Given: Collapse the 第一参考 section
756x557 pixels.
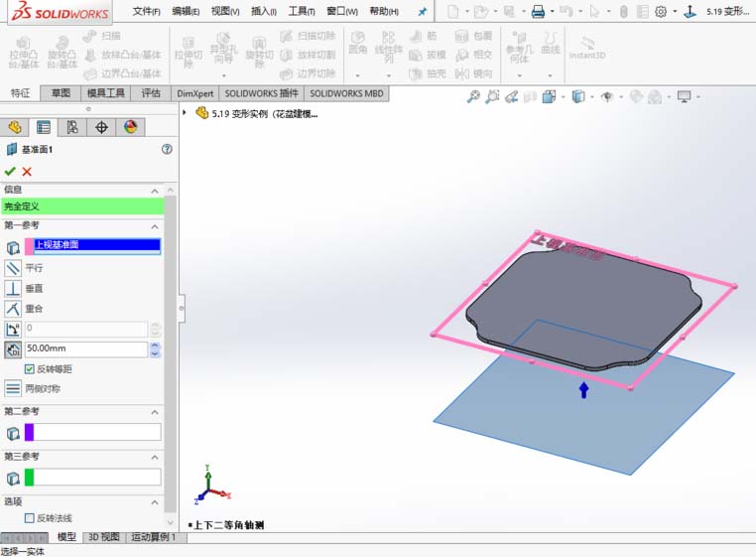Looking at the screenshot, I should tap(155, 226).
